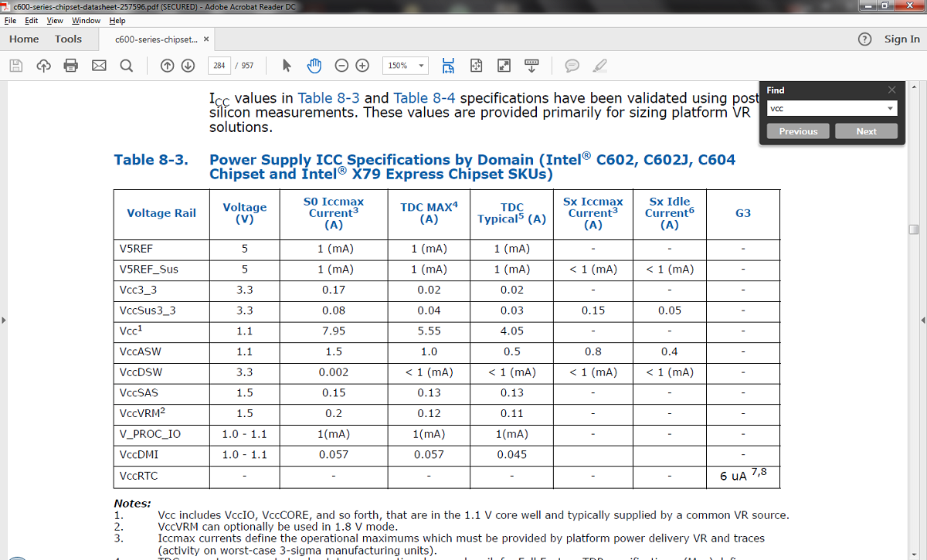Go to next page arrow
The width and height of the screenshot is (927, 560).
click(187, 66)
